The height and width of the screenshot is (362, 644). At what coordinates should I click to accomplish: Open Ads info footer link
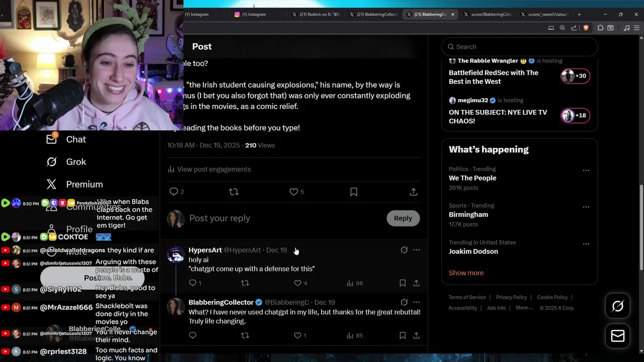[x=496, y=308]
